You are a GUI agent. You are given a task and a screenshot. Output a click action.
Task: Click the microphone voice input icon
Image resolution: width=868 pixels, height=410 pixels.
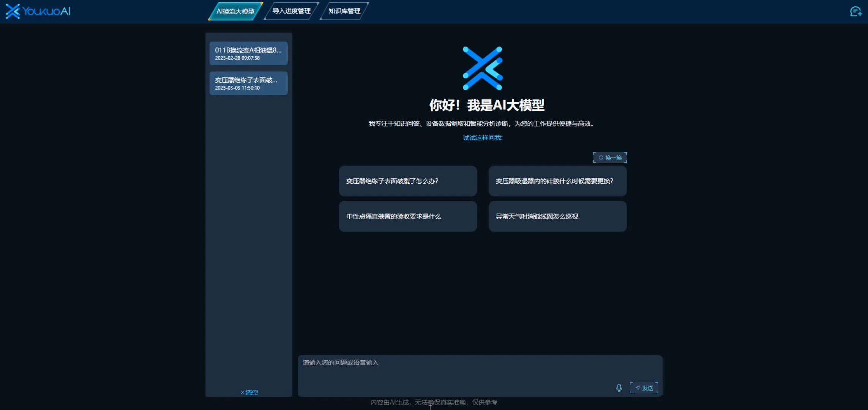619,388
